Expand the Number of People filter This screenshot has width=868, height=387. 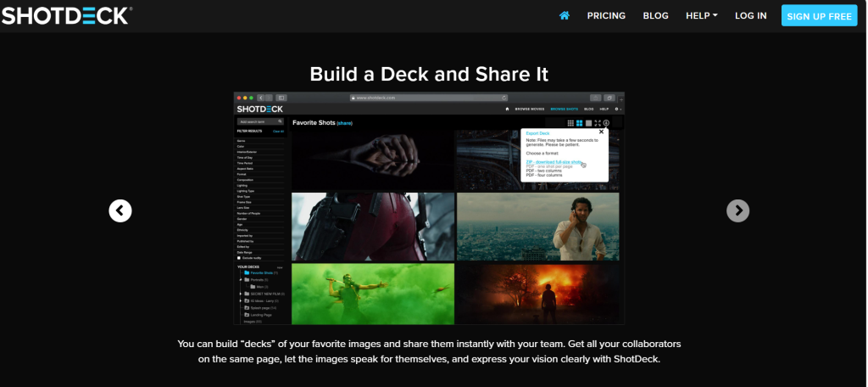point(260,213)
